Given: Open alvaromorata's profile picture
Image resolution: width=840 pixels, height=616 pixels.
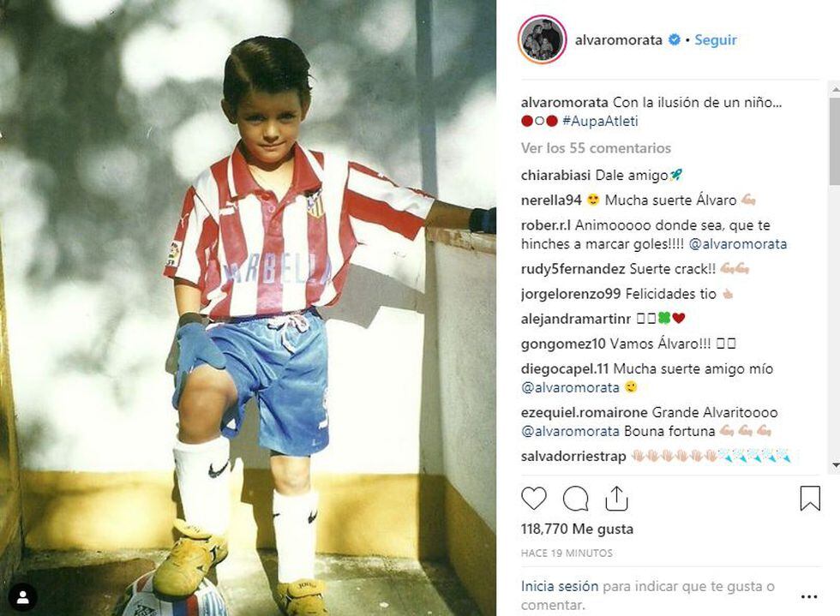Looking at the screenshot, I should [x=542, y=39].
